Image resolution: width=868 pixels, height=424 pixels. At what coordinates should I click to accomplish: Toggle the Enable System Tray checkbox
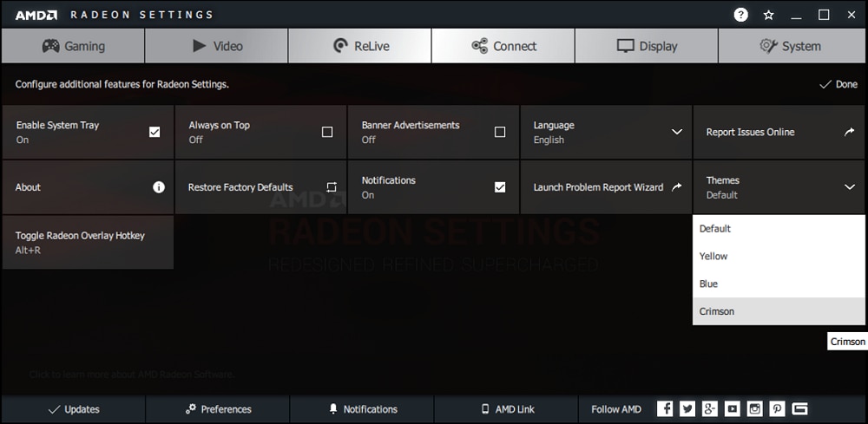click(x=155, y=132)
